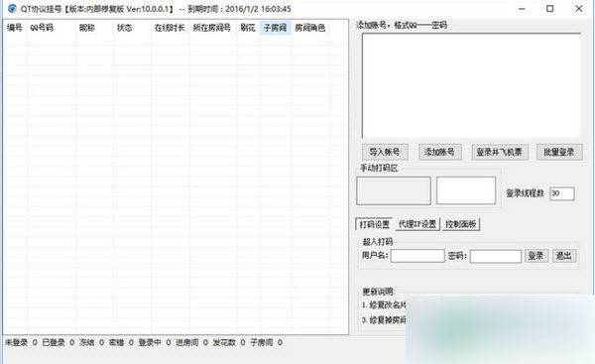595x364 pixels.
Task: Close the QT协议挂号 window
Action: pyautogui.click(x=579, y=9)
